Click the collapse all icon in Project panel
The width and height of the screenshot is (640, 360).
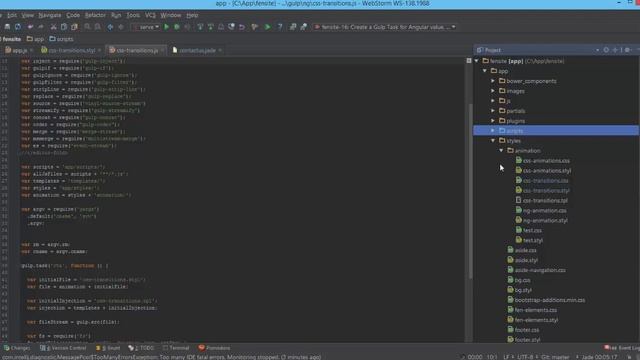coord(615,50)
